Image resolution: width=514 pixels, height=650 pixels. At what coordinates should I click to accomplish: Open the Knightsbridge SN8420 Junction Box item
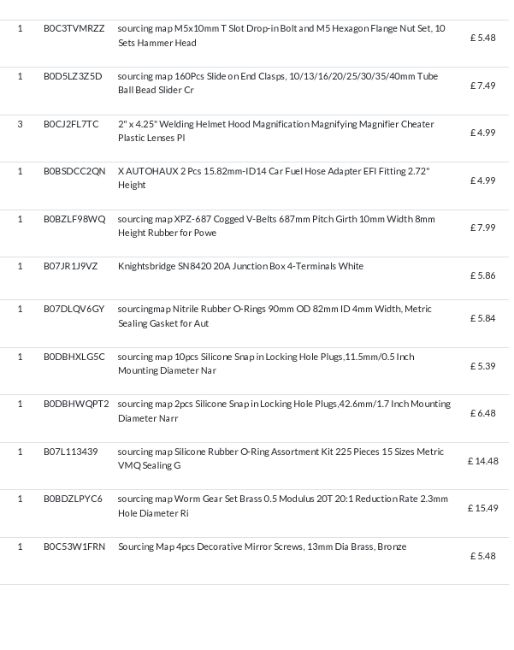241,266
